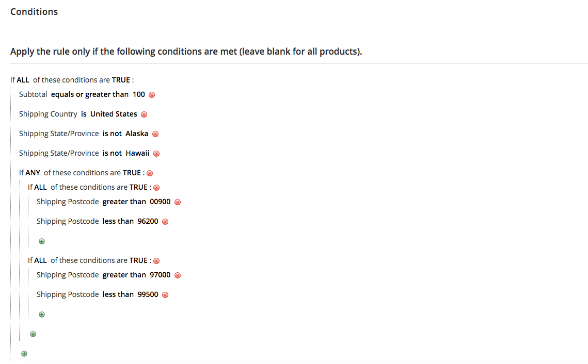Add a condition at the top level

pos(24,353)
